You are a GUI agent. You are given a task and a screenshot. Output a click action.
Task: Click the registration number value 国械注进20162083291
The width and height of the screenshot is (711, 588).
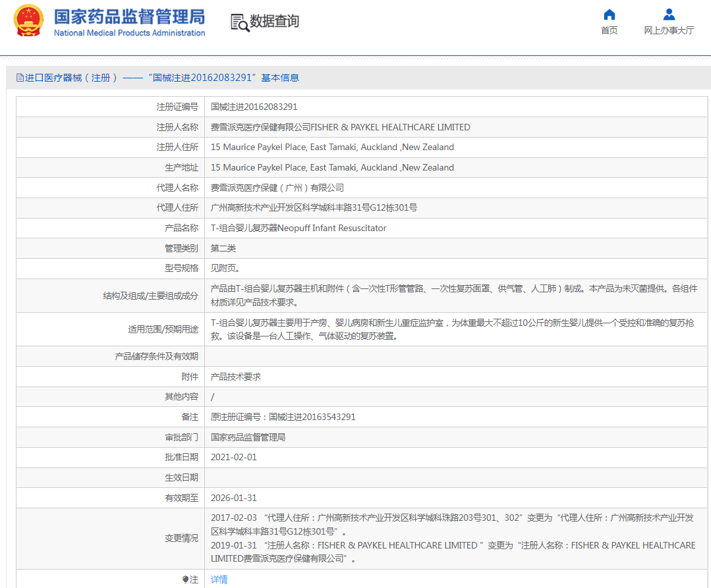[254, 107]
